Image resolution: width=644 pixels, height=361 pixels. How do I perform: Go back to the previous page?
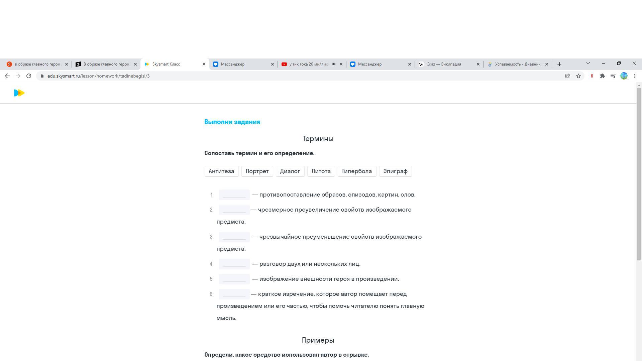click(7, 76)
